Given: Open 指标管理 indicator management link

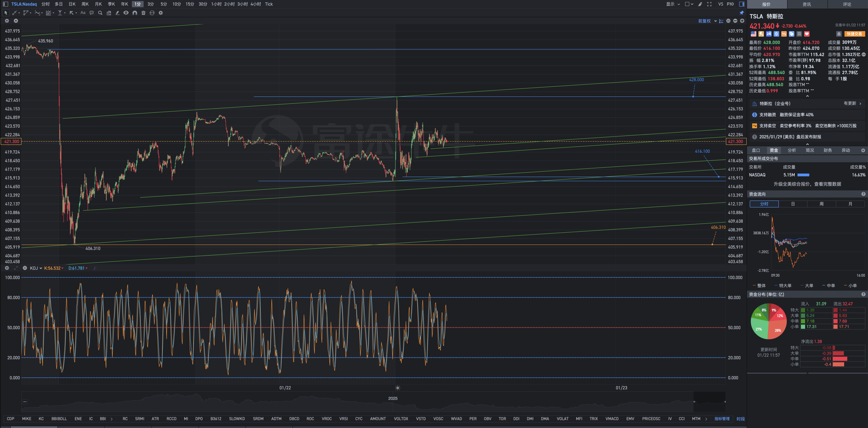Looking at the screenshot, I should click(x=722, y=419).
